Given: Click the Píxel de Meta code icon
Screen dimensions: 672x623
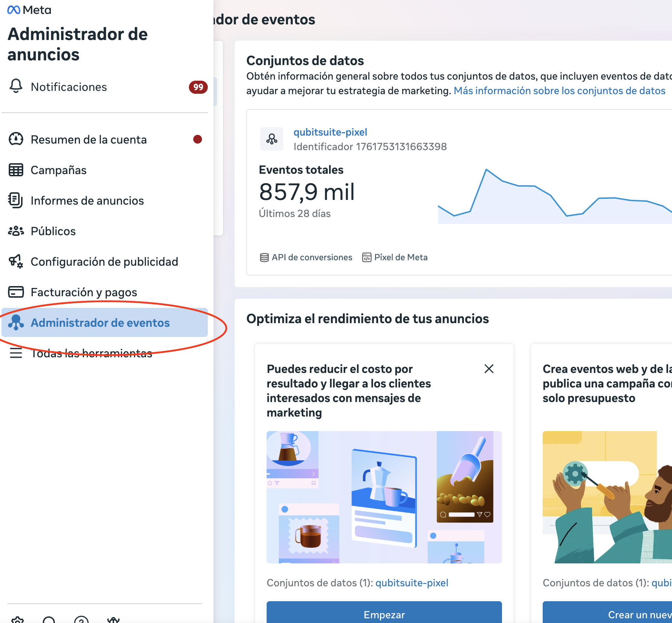Looking at the screenshot, I should [367, 257].
